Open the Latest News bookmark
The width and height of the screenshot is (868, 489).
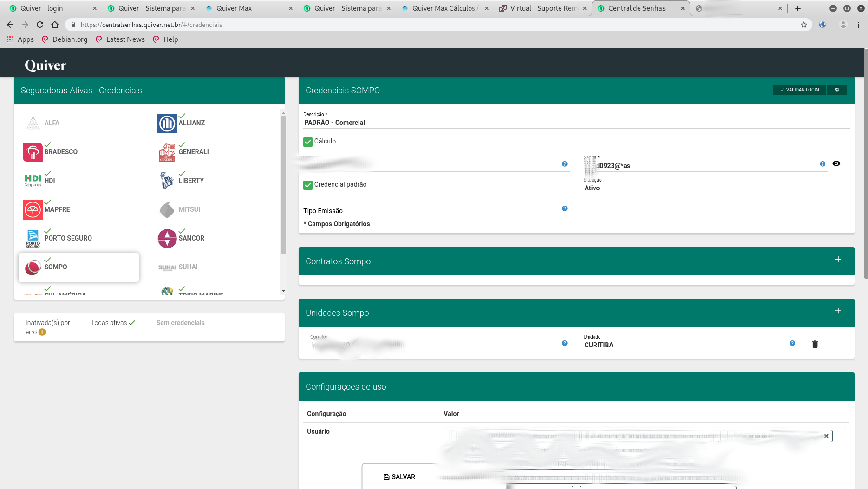[120, 39]
